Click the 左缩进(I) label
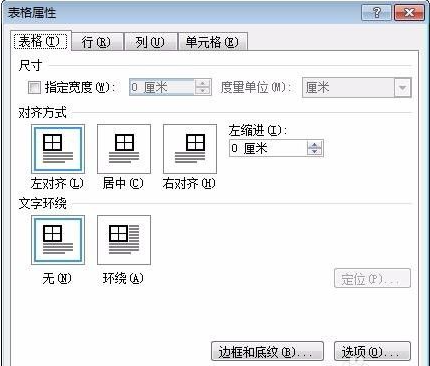 (258, 130)
